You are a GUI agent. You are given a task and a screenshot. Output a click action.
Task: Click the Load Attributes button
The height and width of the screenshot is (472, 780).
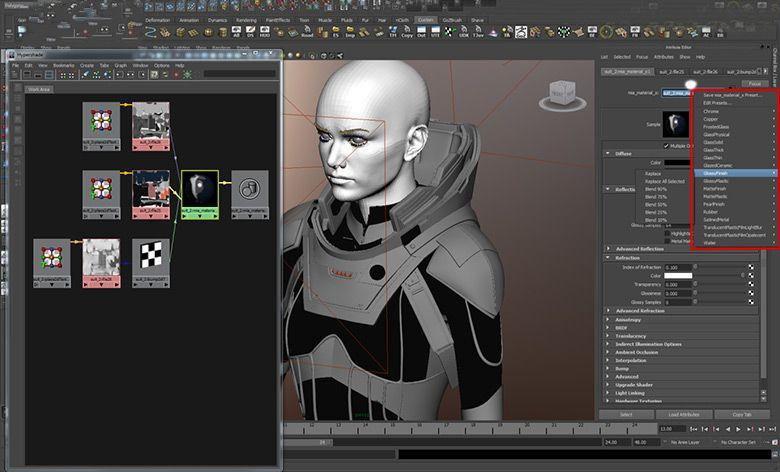(x=683, y=414)
